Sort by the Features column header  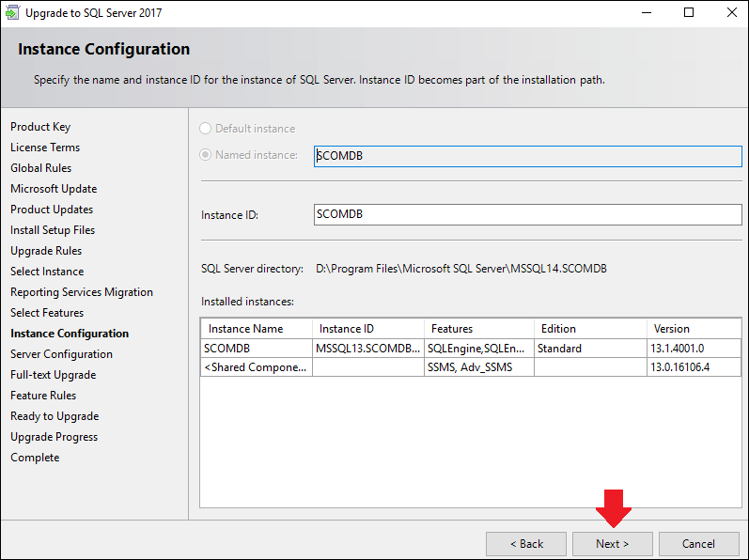pos(479,329)
